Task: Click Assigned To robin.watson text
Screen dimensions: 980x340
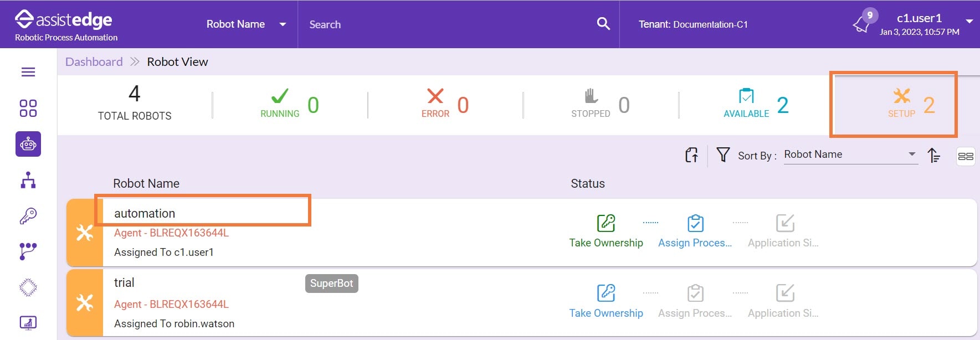Action: point(174,324)
